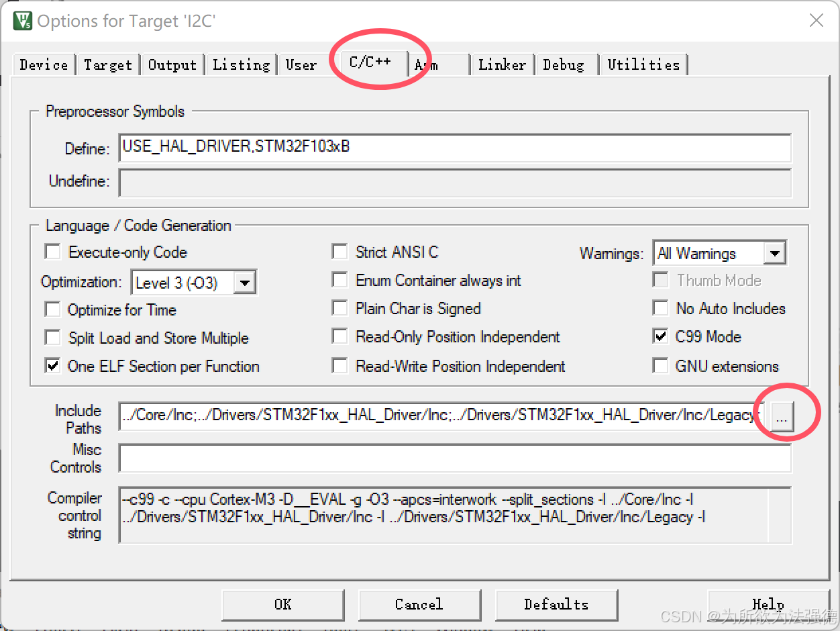840x631 pixels.
Task: Open the Optimization level dropdown
Action: pyautogui.click(x=194, y=283)
